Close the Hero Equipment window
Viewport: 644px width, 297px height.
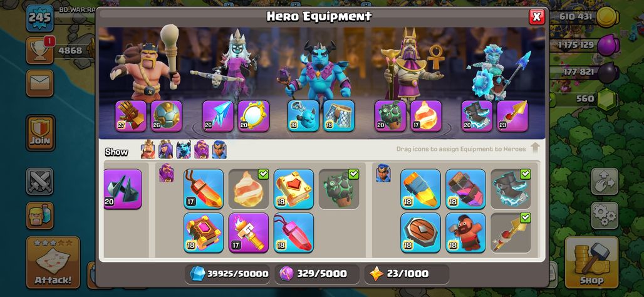point(536,16)
